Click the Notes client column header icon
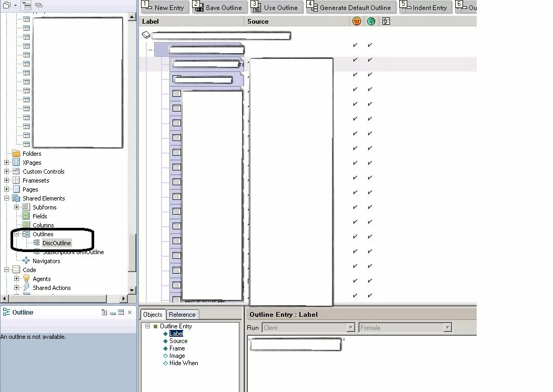This screenshot has width=553, height=392. pyautogui.click(x=356, y=22)
